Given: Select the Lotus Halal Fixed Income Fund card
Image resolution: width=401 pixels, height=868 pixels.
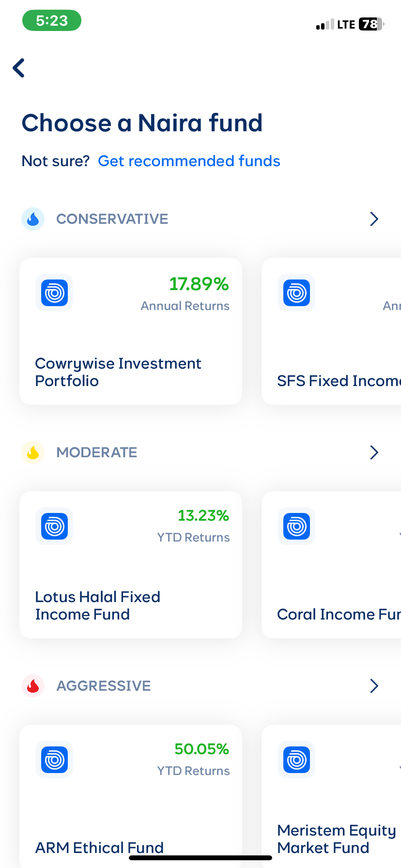Looking at the screenshot, I should pos(130,564).
